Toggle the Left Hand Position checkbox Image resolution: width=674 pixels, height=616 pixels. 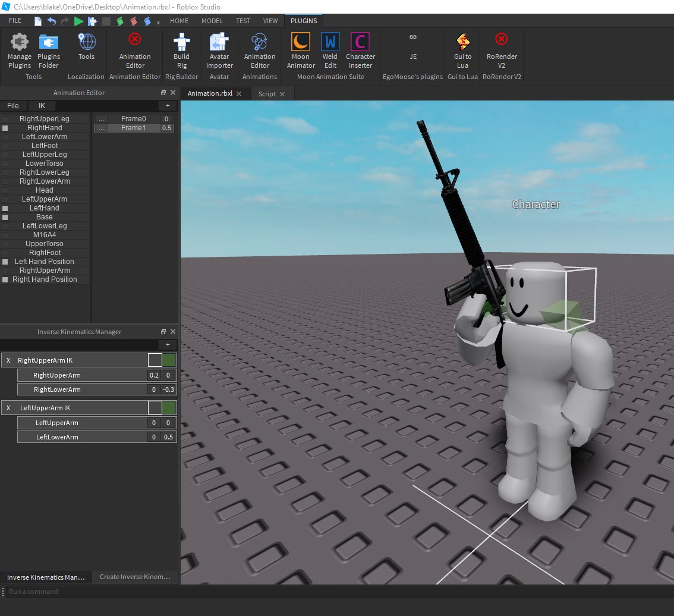pos(5,262)
